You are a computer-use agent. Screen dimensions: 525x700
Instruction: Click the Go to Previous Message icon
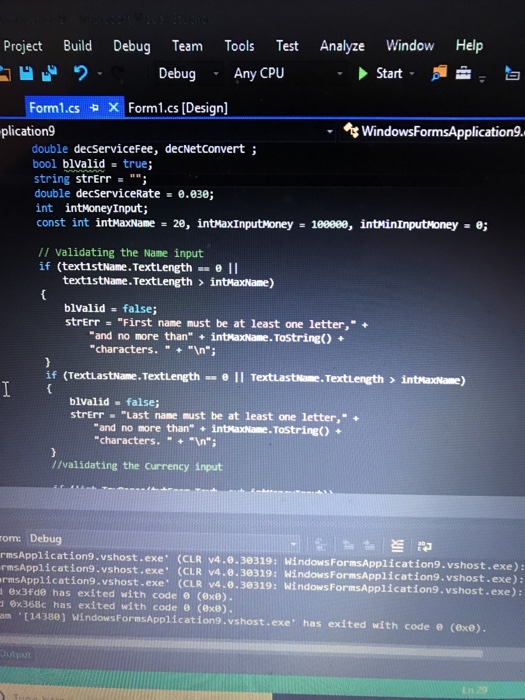point(349,544)
